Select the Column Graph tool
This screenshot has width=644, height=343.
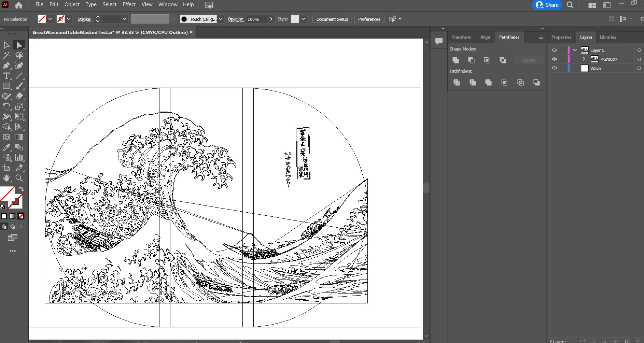click(19, 158)
